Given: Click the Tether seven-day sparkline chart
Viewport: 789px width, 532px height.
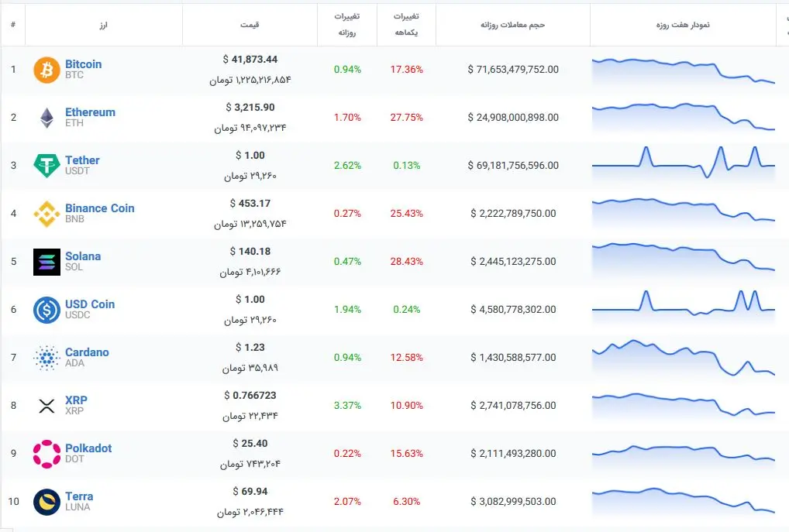Looking at the screenshot, I should click(683, 163).
